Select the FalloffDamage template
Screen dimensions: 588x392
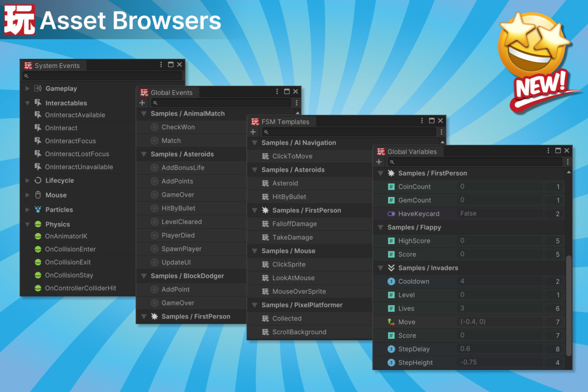pyautogui.click(x=310, y=224)
